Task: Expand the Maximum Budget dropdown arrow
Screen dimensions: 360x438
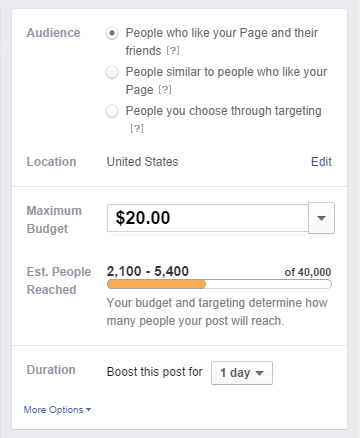Action: (x=321, y=218)
